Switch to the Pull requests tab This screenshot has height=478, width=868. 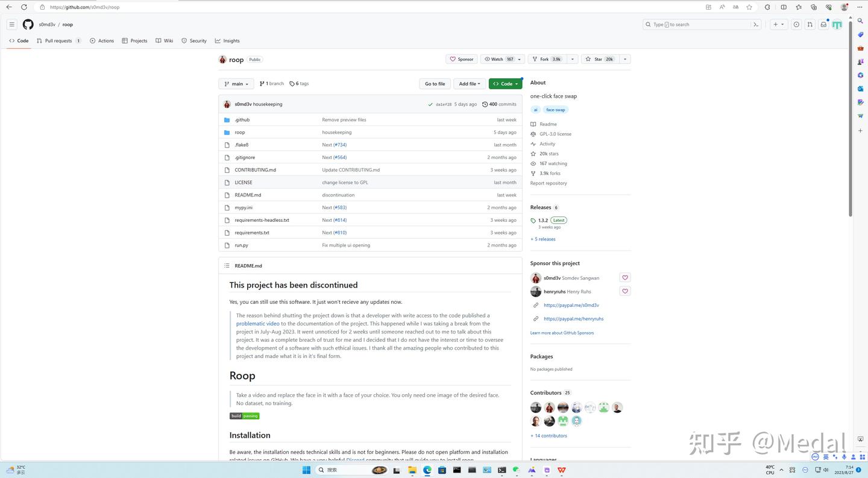coord(58,41)
